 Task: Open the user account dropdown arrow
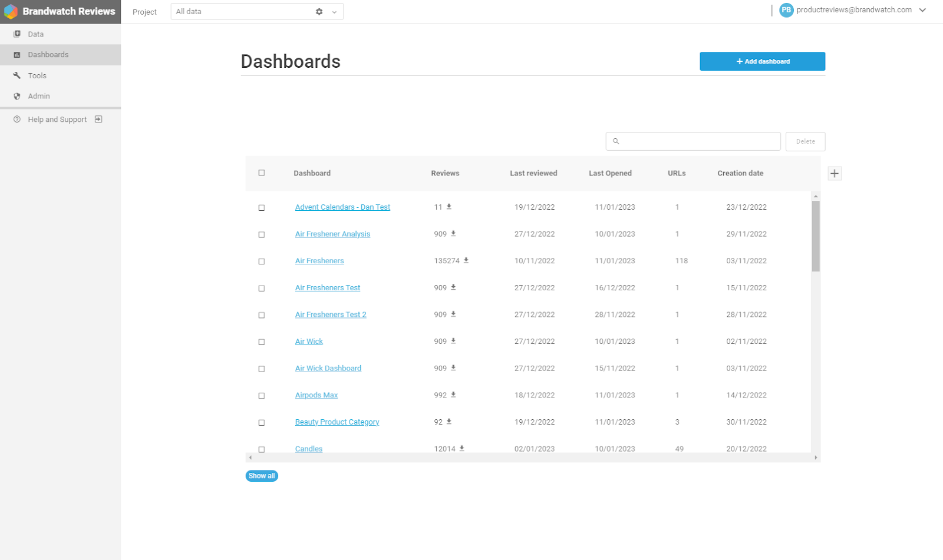coord(923,10)
